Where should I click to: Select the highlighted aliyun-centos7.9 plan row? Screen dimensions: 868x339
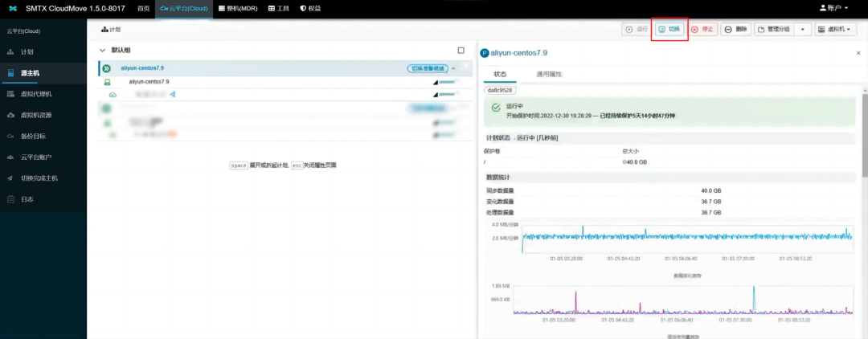(286, 68)
